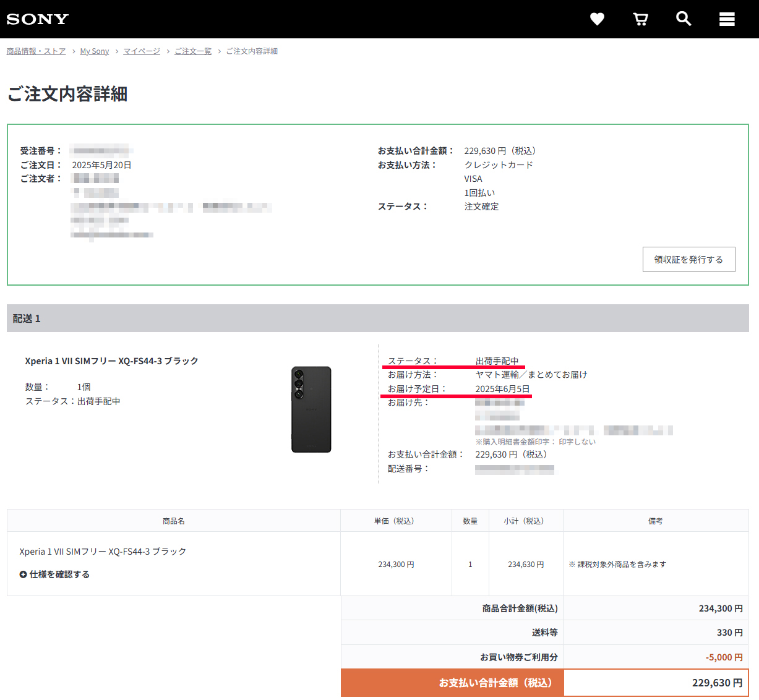
Task: Click the 備考 column header
Action: 656,521
